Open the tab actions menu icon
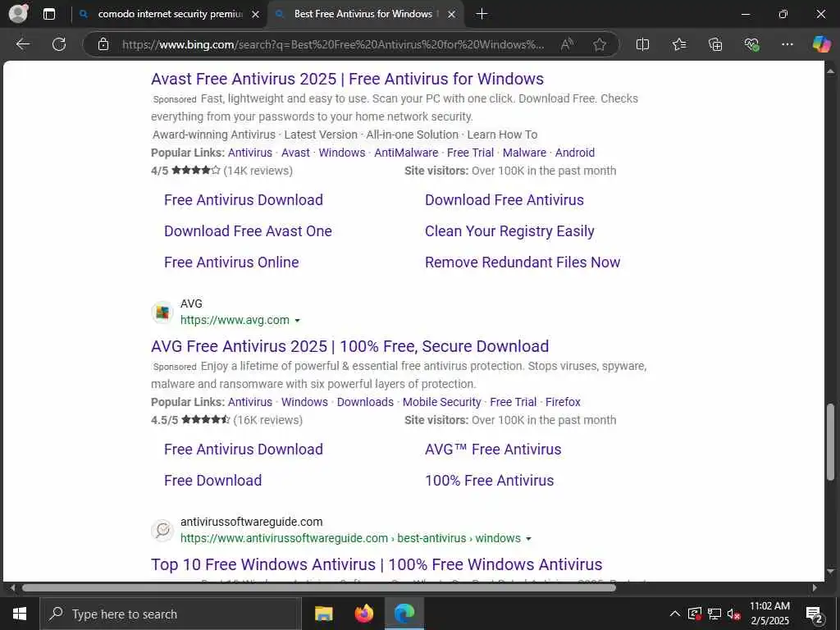This screenshot has height=630, width=840. coord(49,14)
